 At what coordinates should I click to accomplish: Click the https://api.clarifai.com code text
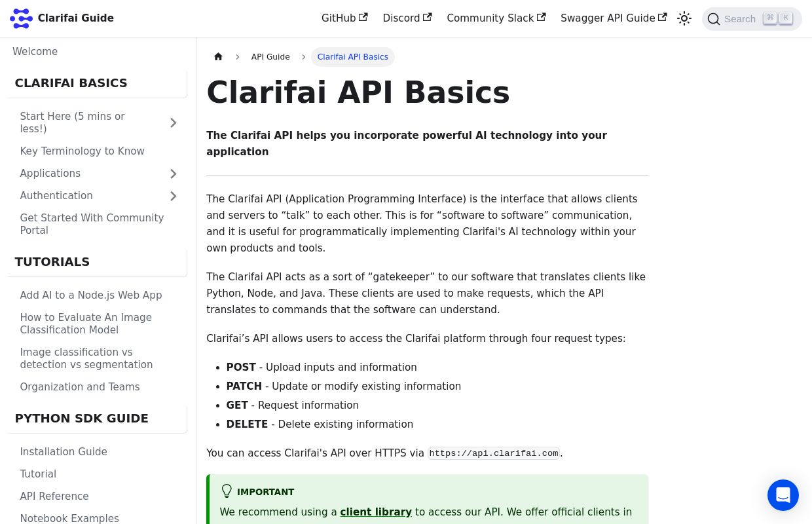click(x=494, y=453)
